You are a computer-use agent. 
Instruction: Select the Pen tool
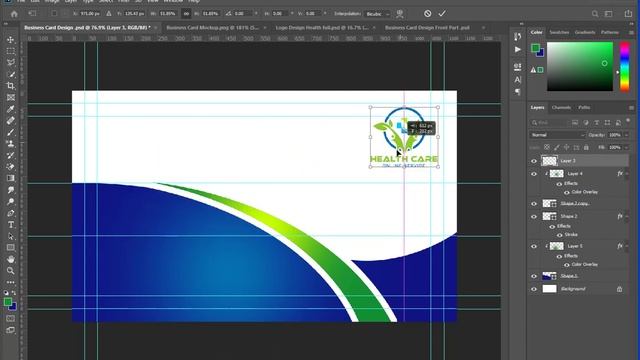tap(11, 213)
